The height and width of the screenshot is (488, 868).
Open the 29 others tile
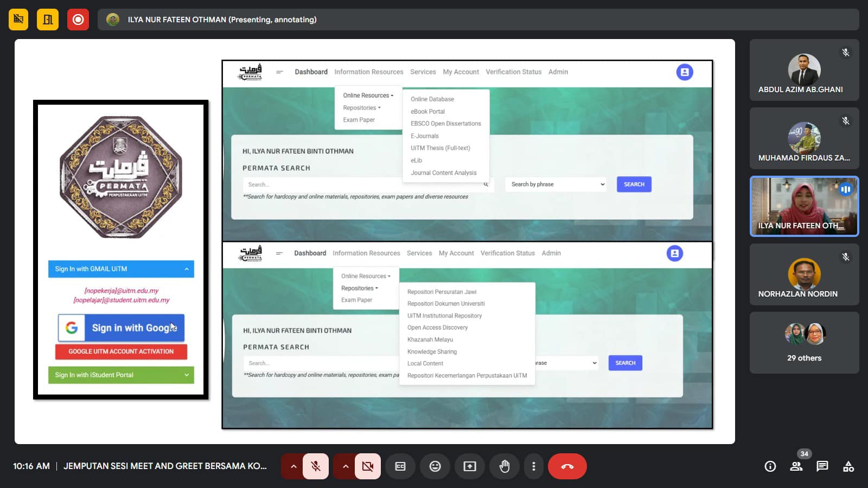pyautogui.click(x=805, y=343)
